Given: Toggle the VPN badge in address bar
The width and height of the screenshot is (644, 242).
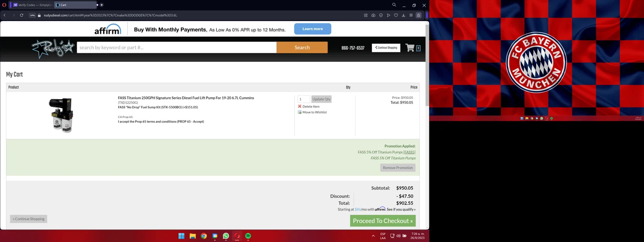Looking at the screenshot, I should pos(32,15).
